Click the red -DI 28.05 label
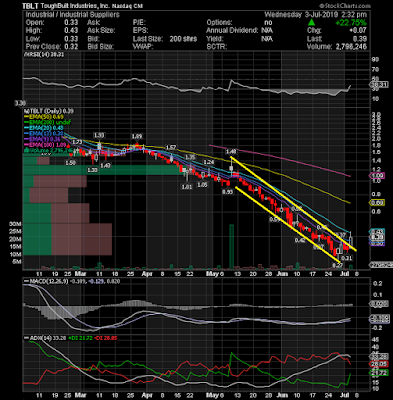 point(105,338)
